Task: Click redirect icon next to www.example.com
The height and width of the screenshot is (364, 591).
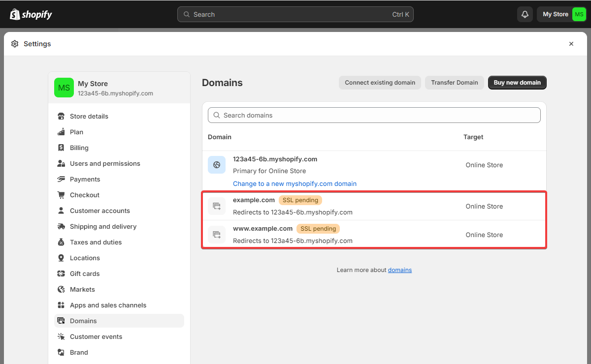Action: click(217, 235)
